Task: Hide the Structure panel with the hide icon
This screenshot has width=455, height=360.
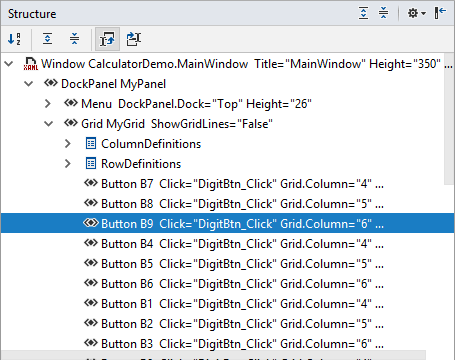Action: 440,13
